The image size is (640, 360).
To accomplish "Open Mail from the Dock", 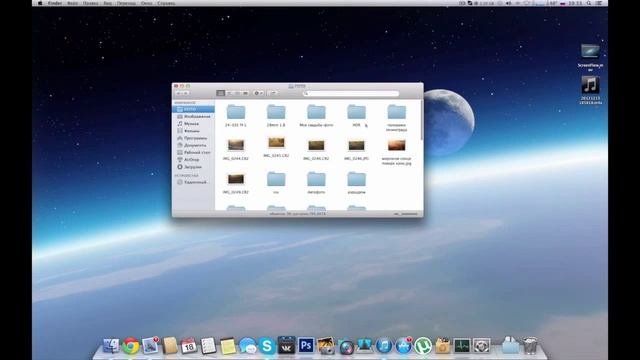I will tap(150, 346).
